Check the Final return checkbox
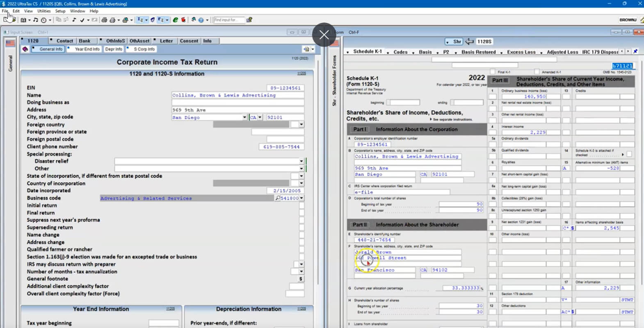The image size is (644, 328). 301,213
